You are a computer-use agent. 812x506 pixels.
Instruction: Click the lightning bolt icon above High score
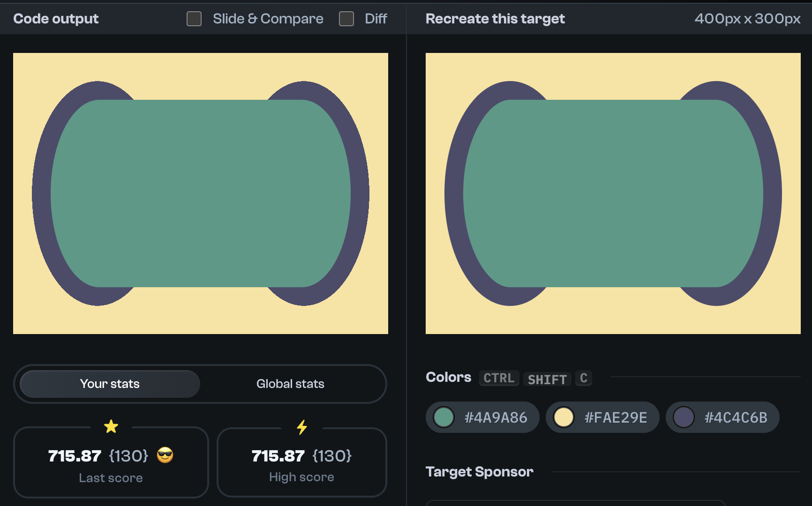(x=302, y=427)
